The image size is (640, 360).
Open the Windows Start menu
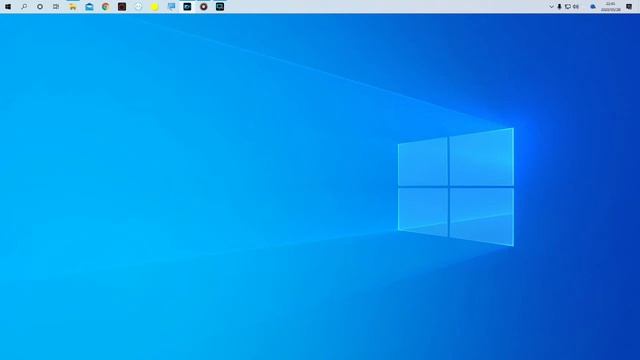(x=8, y=7)
